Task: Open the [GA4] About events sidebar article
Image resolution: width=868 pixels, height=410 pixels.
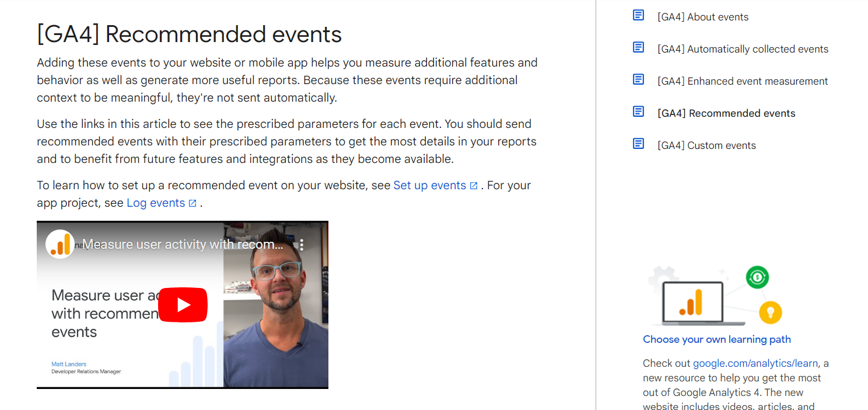Action: (x=703, y=17)
